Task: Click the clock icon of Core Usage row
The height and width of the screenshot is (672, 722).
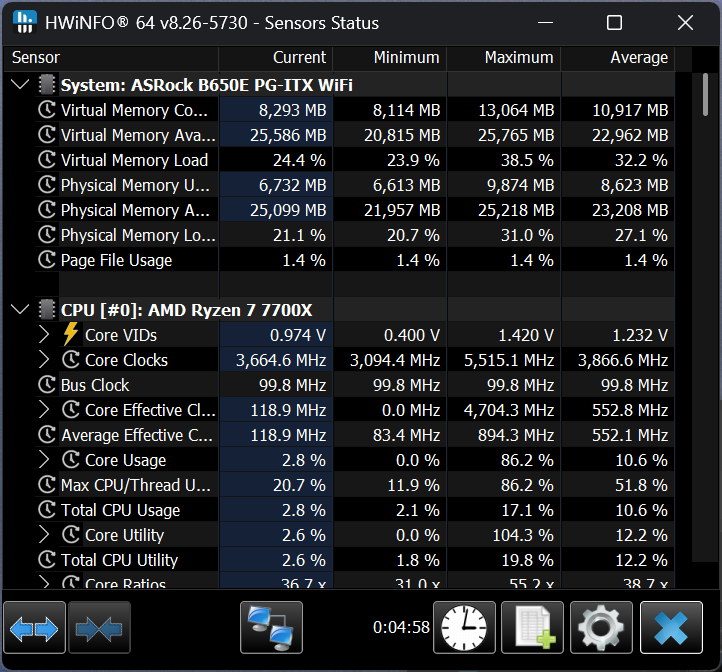Action: (x=71, y=460)
